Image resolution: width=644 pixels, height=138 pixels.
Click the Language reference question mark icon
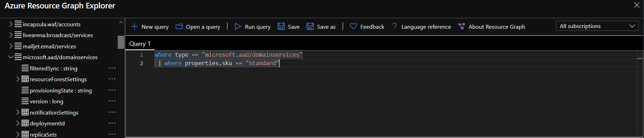click(x=395, y=26)
